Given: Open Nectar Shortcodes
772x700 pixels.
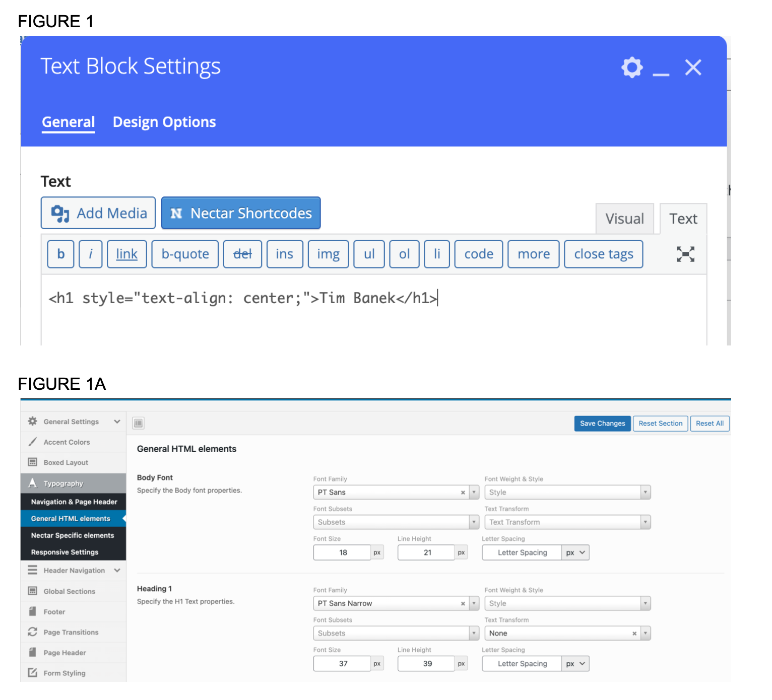Looking at the screenshot, I should click(241, 213).
